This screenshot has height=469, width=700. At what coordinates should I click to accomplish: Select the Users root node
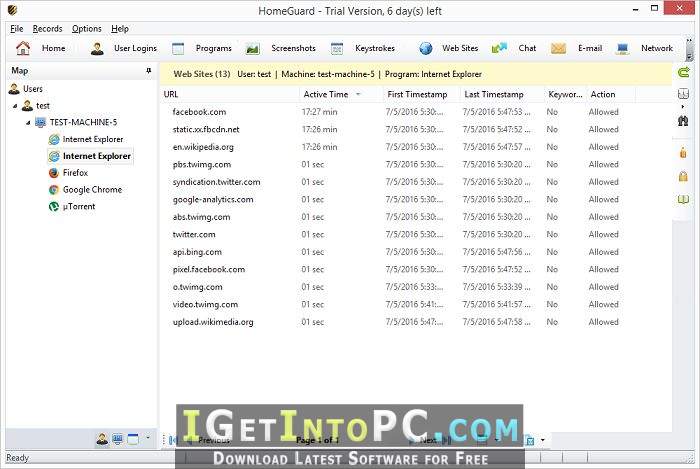(26, 89)
